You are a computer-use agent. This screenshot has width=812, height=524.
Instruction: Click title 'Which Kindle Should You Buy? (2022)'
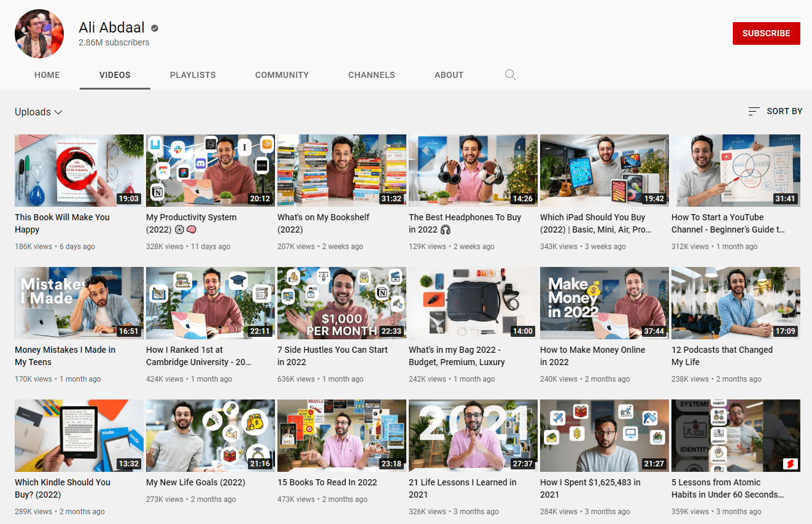coord(63,488)
